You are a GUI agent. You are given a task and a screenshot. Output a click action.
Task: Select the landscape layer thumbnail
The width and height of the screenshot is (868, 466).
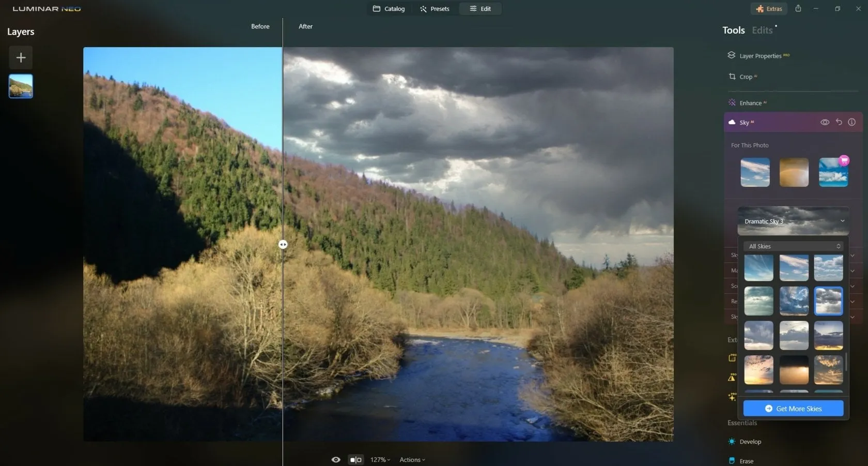coord(21,86)
